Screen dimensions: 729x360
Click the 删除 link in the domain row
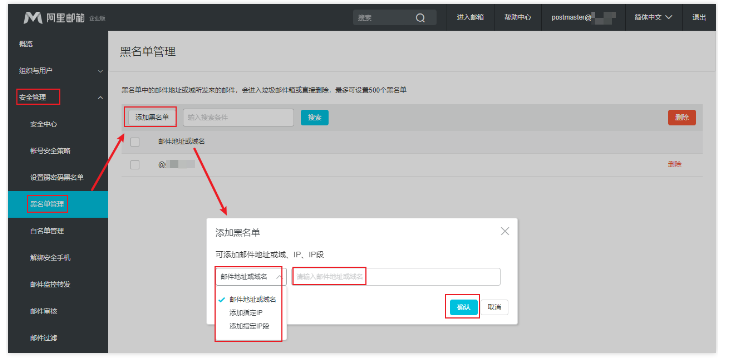click(675, 164)
